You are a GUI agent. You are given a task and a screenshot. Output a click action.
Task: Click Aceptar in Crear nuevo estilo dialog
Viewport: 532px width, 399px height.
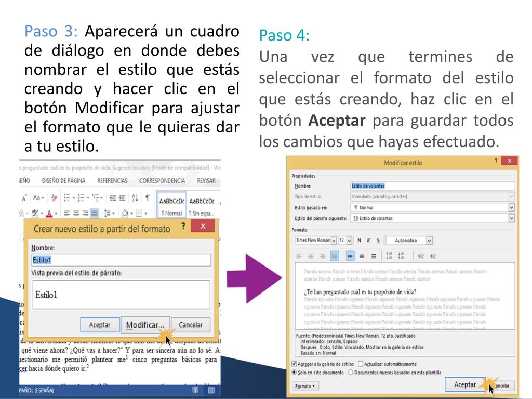coord(100,325)
